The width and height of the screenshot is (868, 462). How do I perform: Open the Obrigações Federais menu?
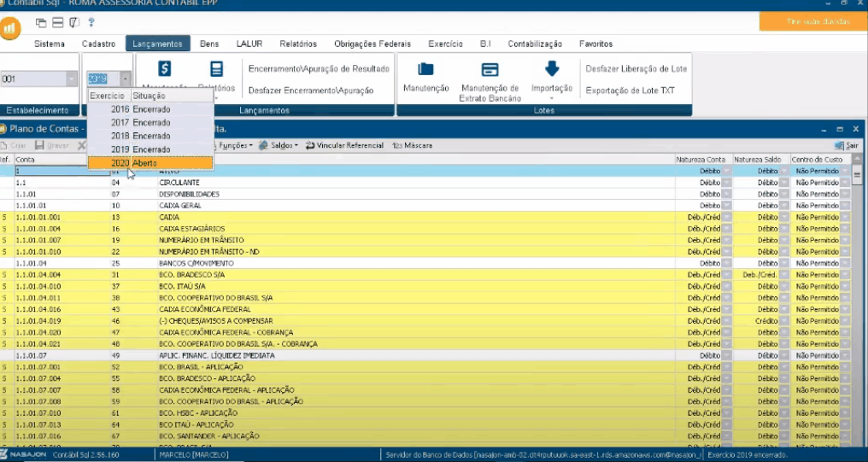click(x=372, y=44)
